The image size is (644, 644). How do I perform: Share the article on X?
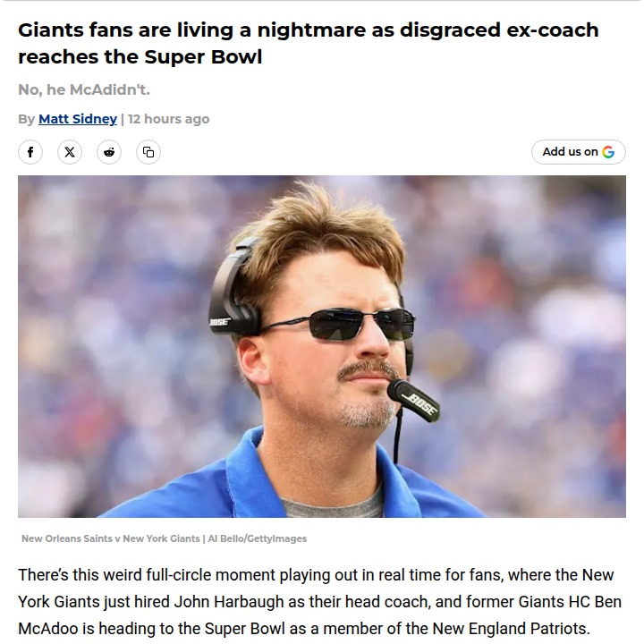pyautogui.click(x=70, y=152)
